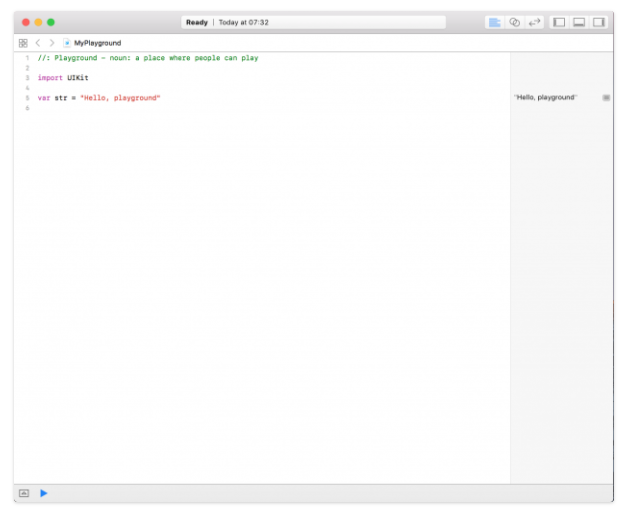Run the playground with the play button

click(44, 493)
